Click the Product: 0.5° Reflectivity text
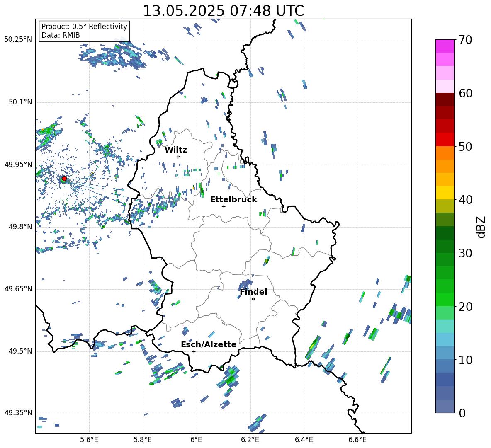Viewport: 491px width, 448px height. [x=84, y=26]
